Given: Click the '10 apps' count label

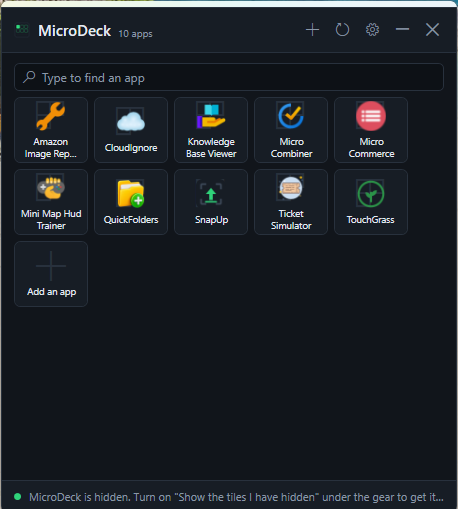Looking at the screenshot, I should (135, 34).
